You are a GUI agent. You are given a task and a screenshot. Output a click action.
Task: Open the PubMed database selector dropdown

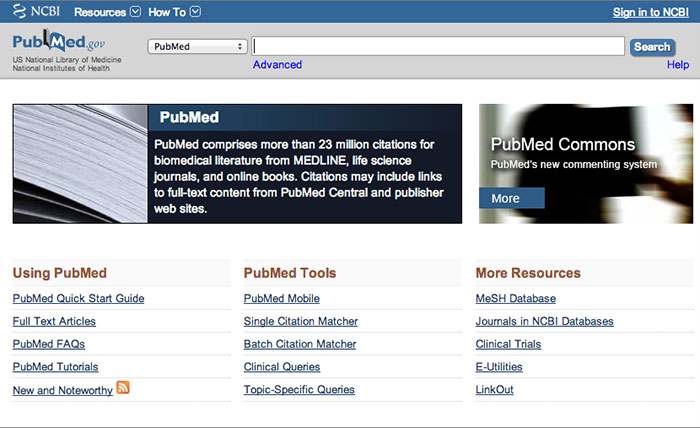point(197,46)
